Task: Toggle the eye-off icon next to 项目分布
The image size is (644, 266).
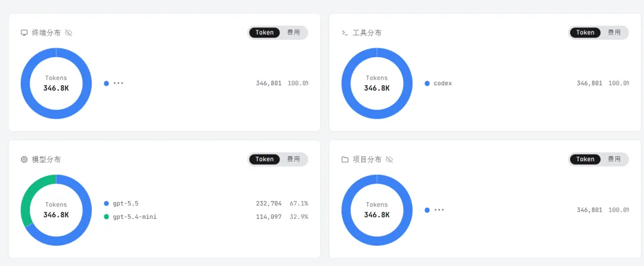Action: [x=389, y=159]
